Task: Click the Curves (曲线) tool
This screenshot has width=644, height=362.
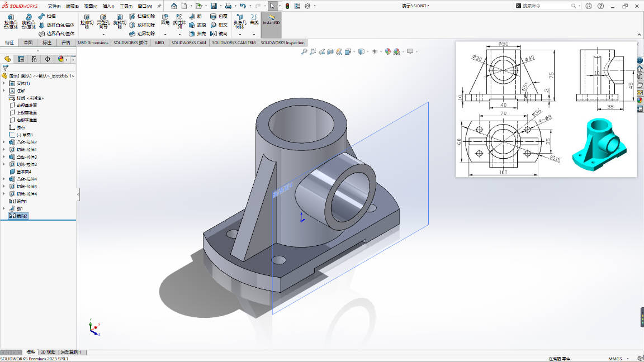Action: coord(254,20)
